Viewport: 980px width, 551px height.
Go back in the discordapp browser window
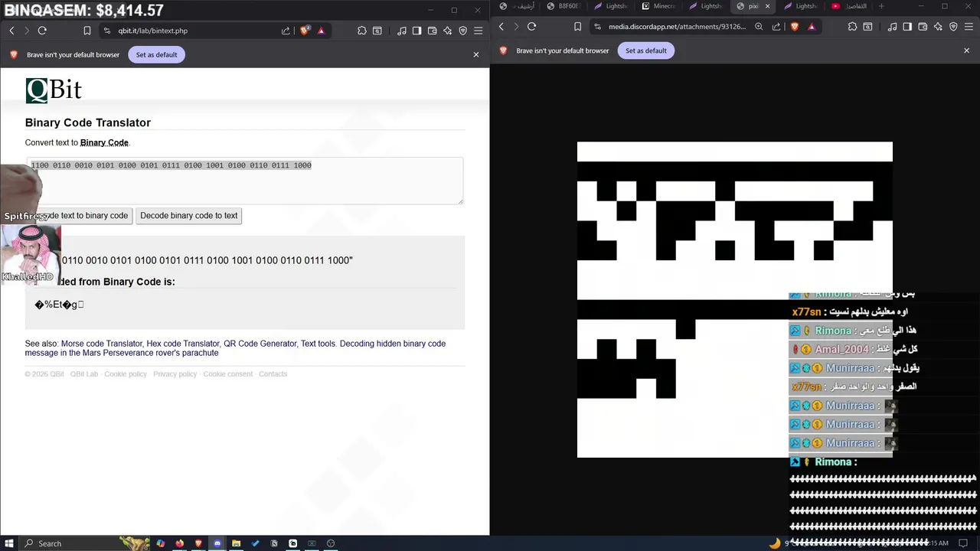click(x=501, y=26)
